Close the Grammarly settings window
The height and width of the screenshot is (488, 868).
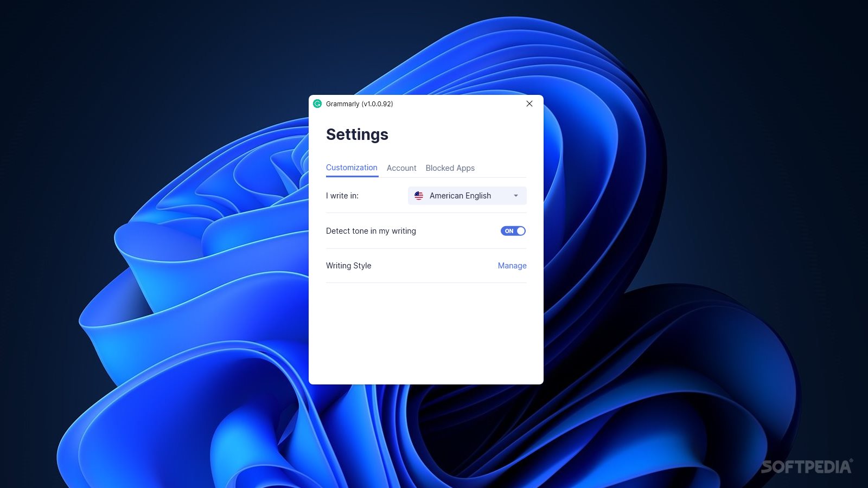coord(529,104)
